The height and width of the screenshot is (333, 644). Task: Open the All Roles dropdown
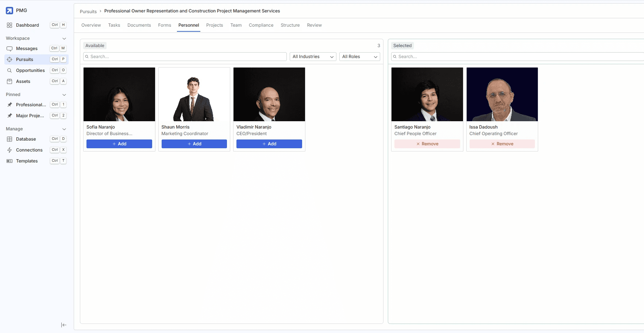[x=359, y=57]
